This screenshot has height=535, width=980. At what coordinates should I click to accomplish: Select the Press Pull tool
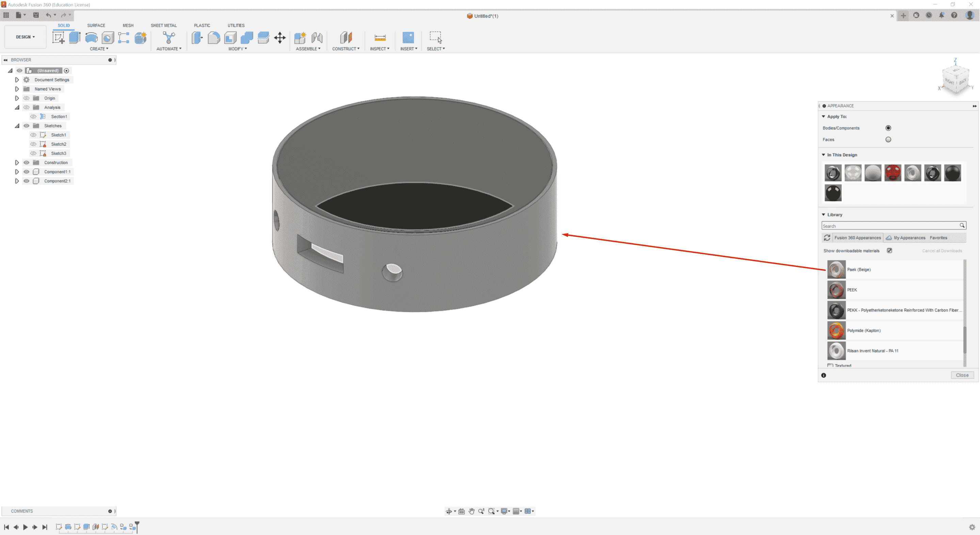(197, 38)
